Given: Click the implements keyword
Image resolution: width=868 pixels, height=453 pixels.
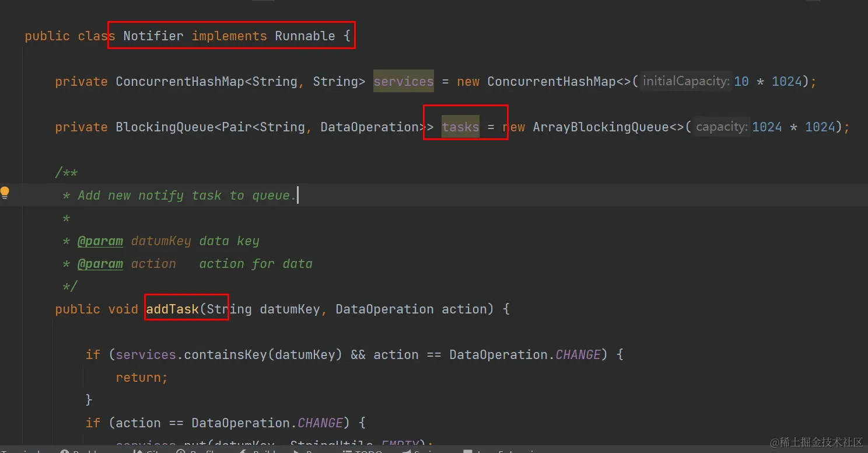Looking at the screenshot, I should pos(229,36).
